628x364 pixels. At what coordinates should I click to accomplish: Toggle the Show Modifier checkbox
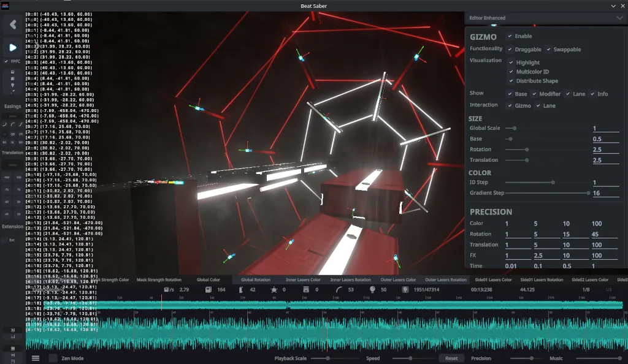[534, 94]
